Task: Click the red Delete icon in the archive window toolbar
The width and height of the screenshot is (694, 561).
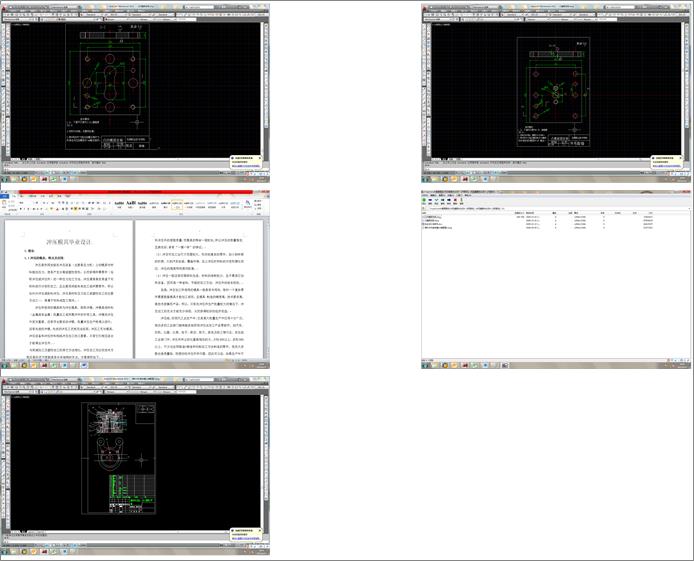Action: coord(455,200)
